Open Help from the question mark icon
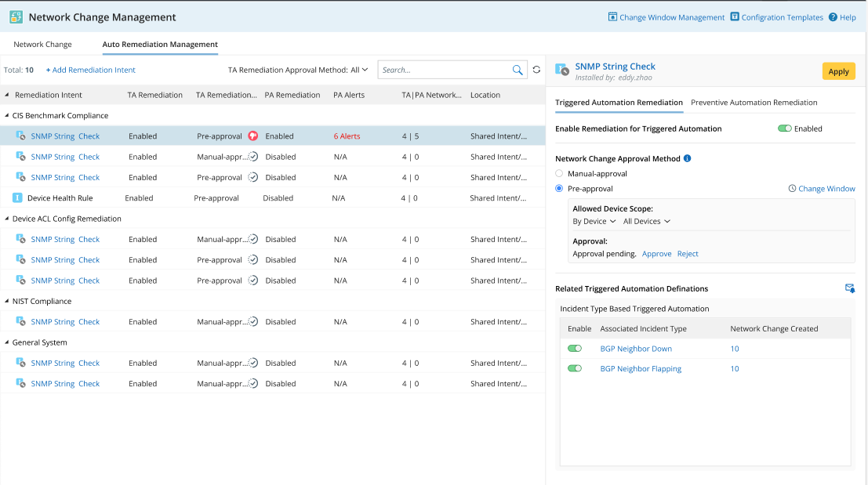Screen dimensions: 868x485 click(833, 17)
